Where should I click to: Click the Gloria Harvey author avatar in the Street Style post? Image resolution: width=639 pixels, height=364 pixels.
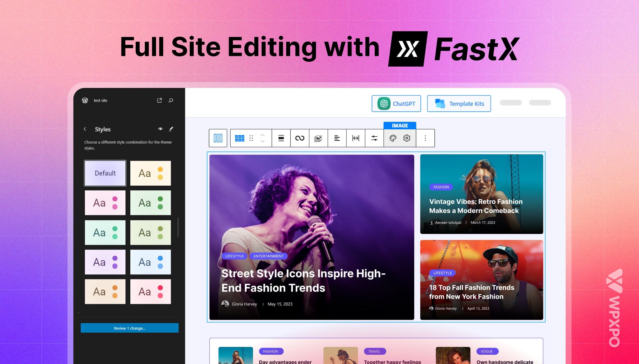(225, 304)
